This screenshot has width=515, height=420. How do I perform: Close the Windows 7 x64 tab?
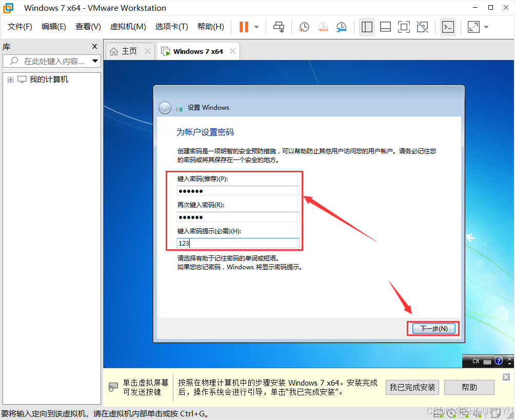pos(232,51)
